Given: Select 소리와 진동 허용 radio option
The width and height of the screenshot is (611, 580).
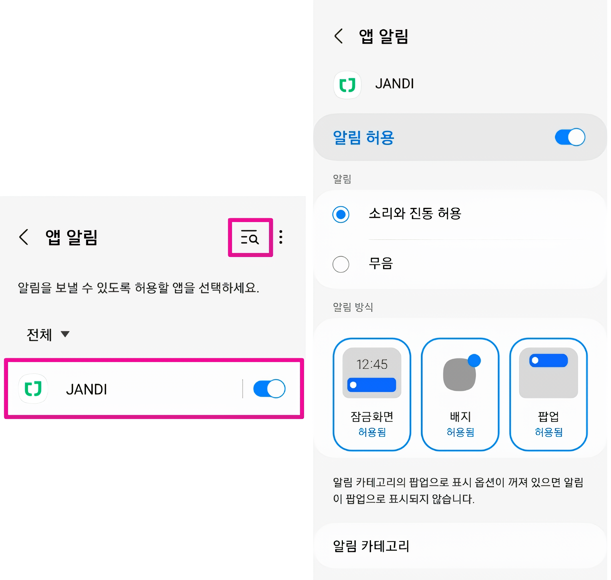Looking at the screenshot, I should (x=341, y=214).
